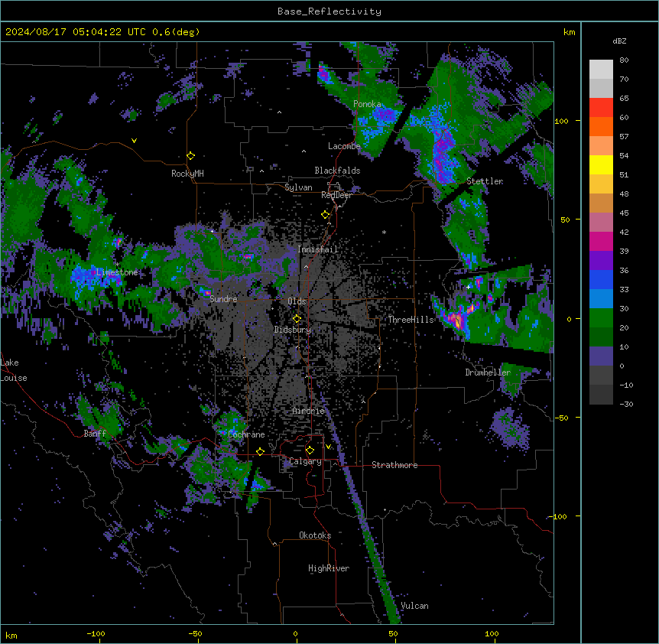Click the Cochrane city label
The width and height of the screenshot is (659, 644).
click(246, 434)
